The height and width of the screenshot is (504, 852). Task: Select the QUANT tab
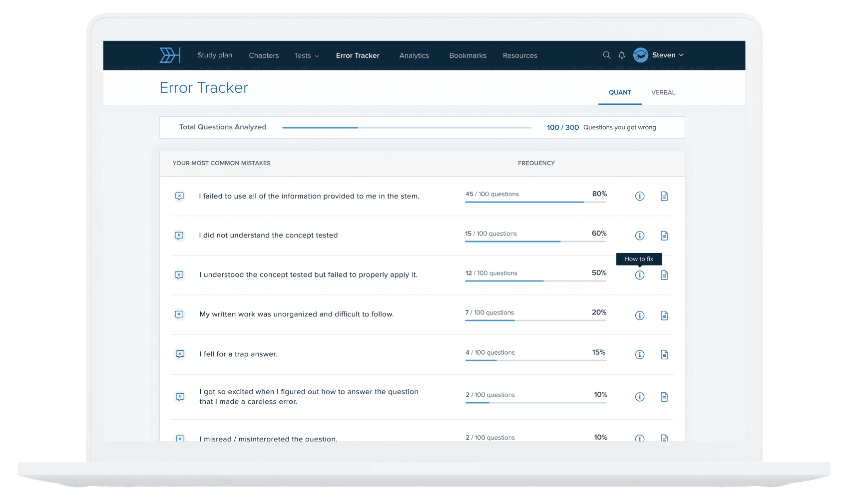(x=620, y=92)
